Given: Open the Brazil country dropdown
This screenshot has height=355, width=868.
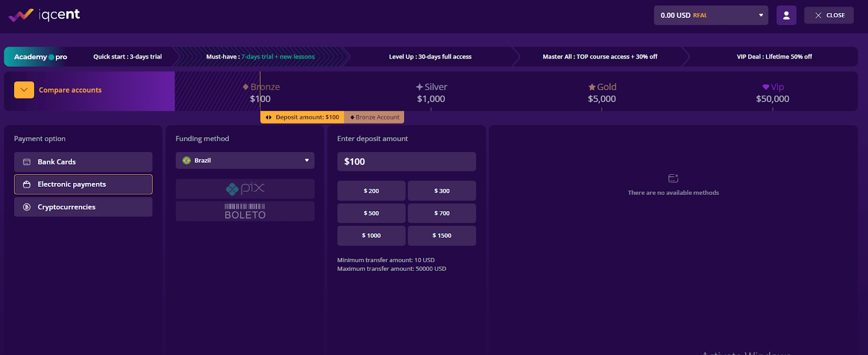Looking at the screenshot, I should coord(245,160).
